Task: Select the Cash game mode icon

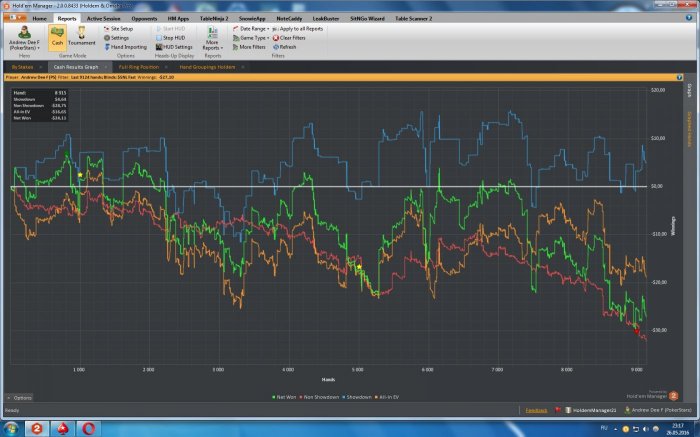Action: pos(56,36)
